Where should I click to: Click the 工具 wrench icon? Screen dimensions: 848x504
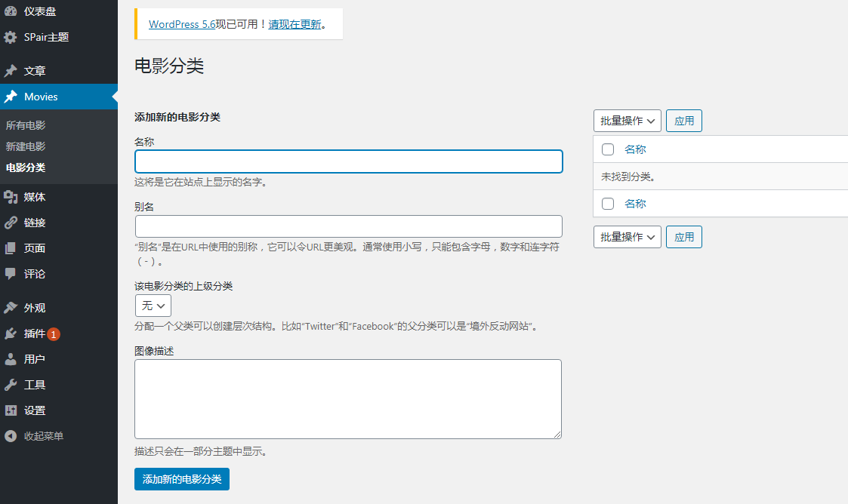(x=11, y=385)
